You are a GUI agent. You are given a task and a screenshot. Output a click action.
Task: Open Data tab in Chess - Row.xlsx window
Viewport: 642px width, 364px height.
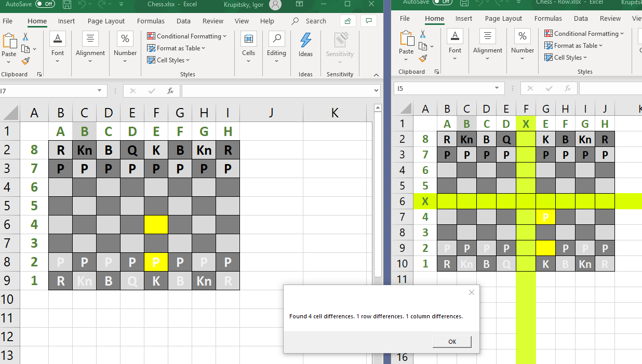point(581,19)
